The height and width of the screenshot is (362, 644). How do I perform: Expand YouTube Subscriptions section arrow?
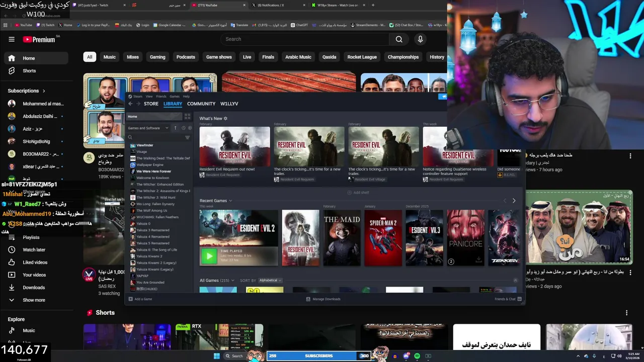click(44, 91)
